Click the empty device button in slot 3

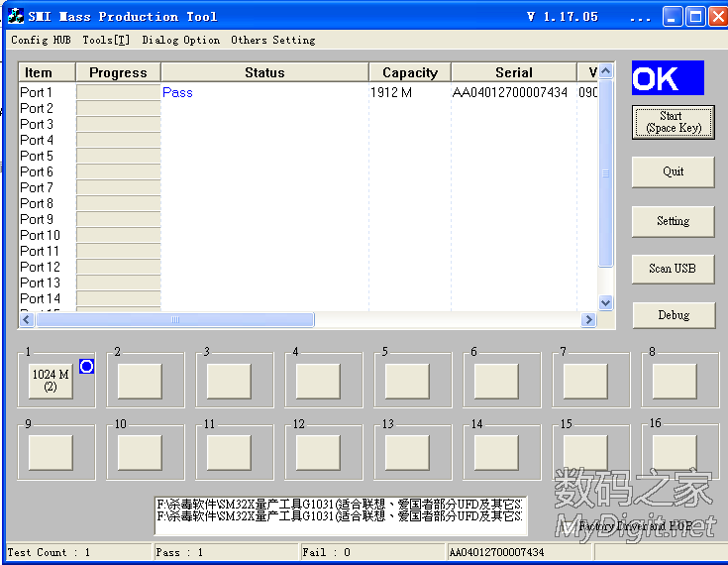click(x=229, y=381)
